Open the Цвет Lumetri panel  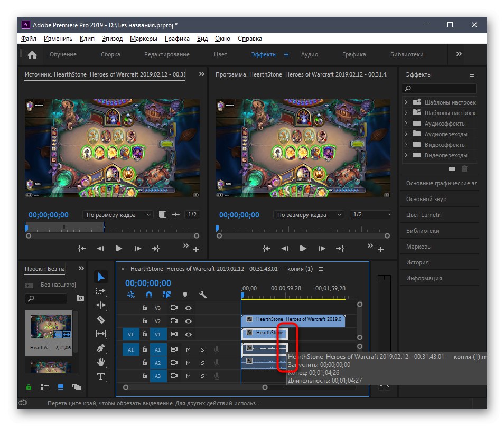click(x=424, y=215)
